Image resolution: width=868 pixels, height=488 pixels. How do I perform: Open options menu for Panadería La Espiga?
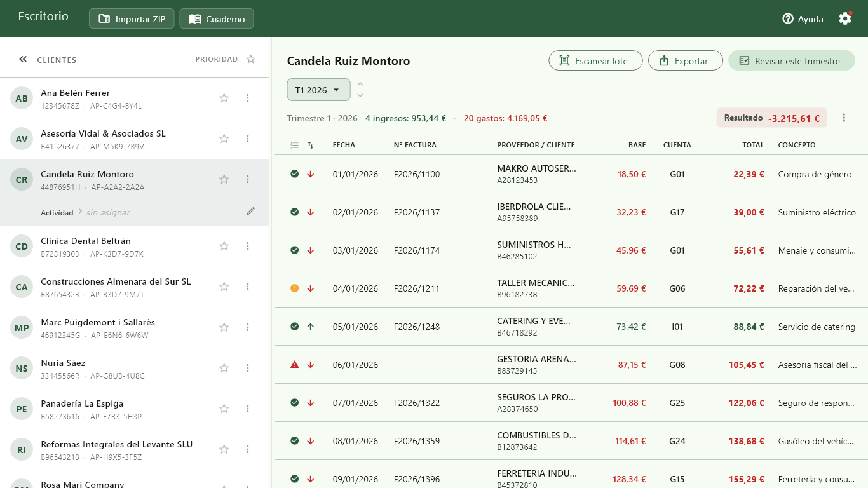248,409
